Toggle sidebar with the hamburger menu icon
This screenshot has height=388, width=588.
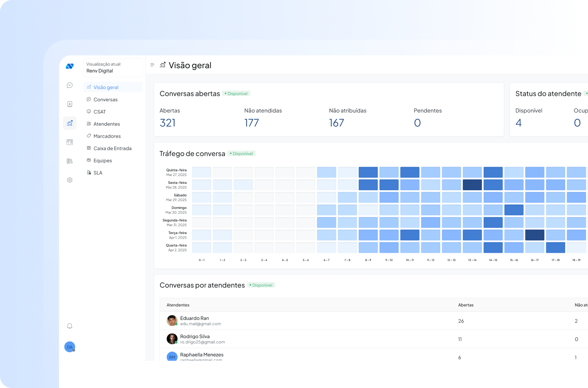point(152,65)
